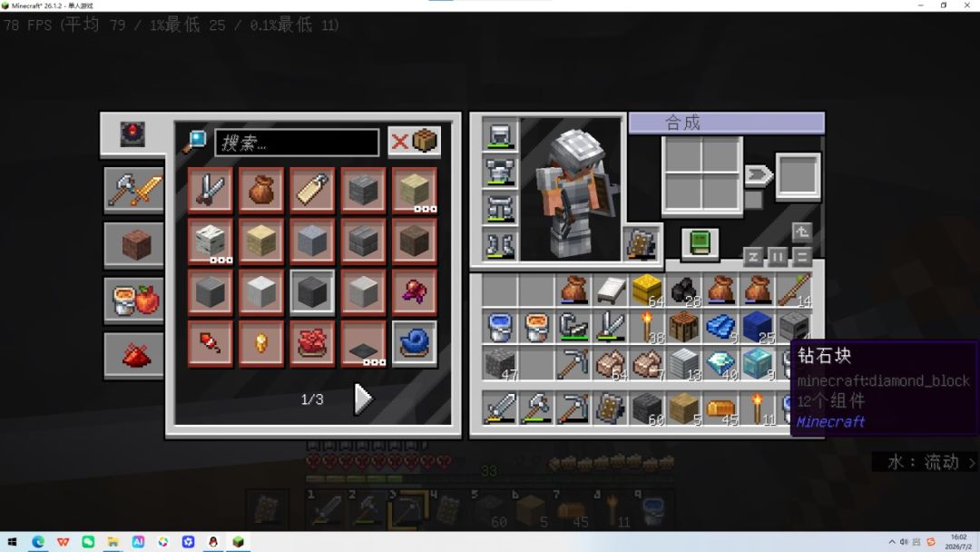This screenshot has width=980, height=552.
Task: Switch to bucket and apple recipe tab
Action: 133,301
